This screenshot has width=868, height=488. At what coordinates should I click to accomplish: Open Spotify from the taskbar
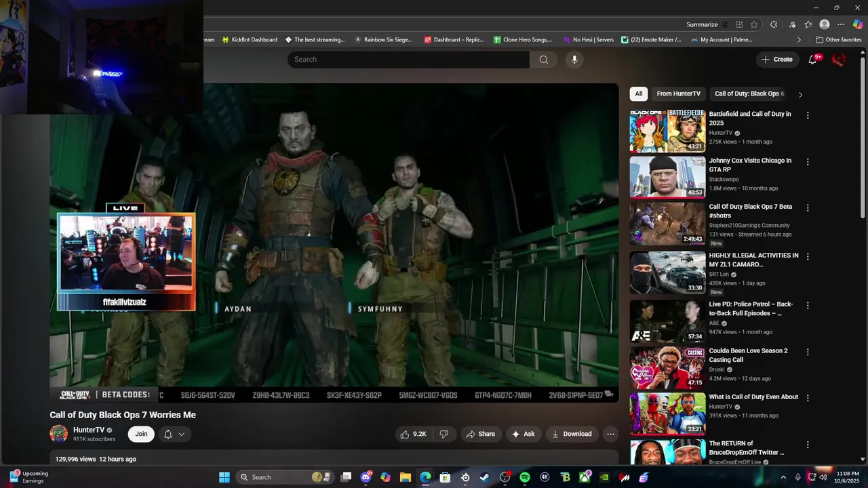tap(524, 477)
